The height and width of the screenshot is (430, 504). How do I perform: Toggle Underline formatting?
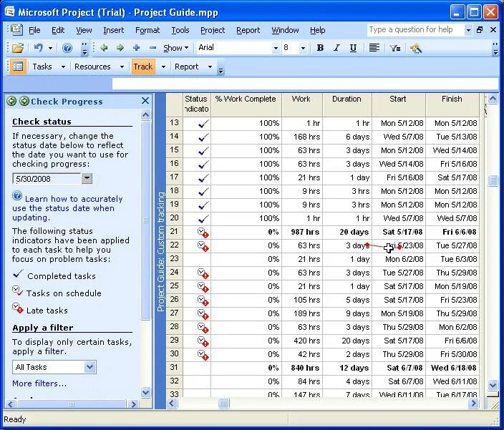(353, 48)
